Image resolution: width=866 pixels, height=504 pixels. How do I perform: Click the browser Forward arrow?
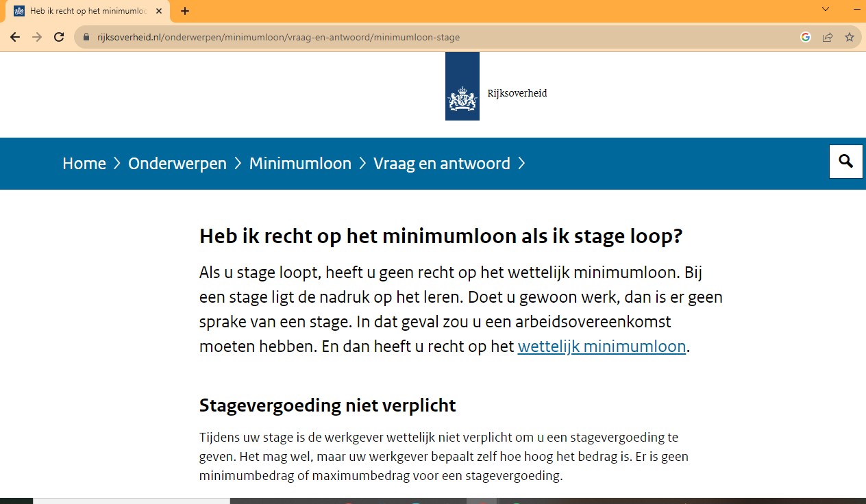pos(37,37)
